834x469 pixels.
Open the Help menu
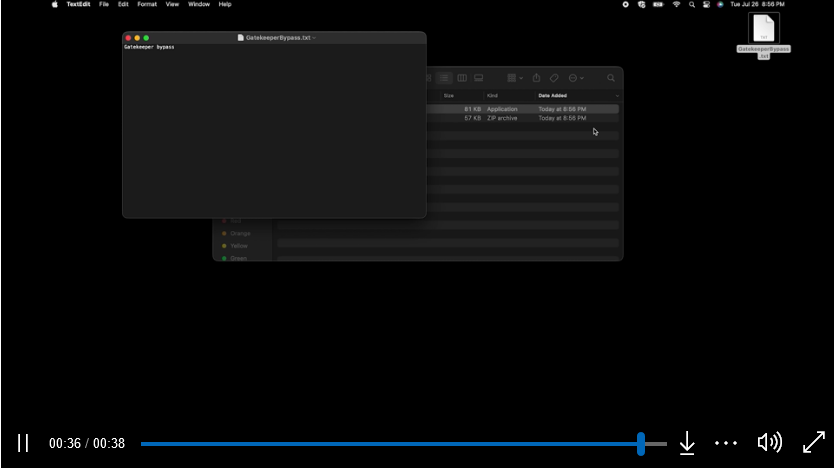(225, 4)
